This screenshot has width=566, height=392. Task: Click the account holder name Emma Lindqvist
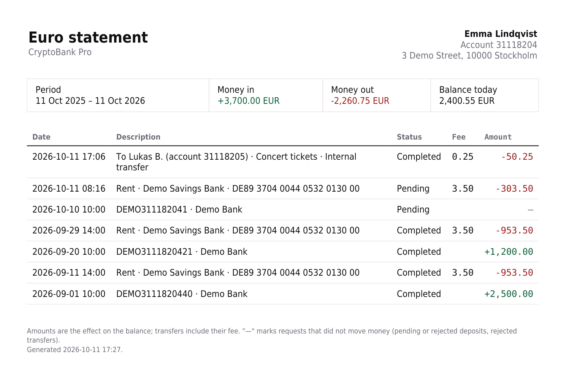point(501,34)
